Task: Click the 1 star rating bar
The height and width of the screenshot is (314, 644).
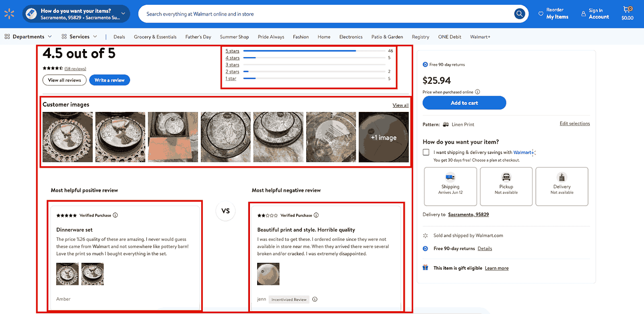Action: 314,78
